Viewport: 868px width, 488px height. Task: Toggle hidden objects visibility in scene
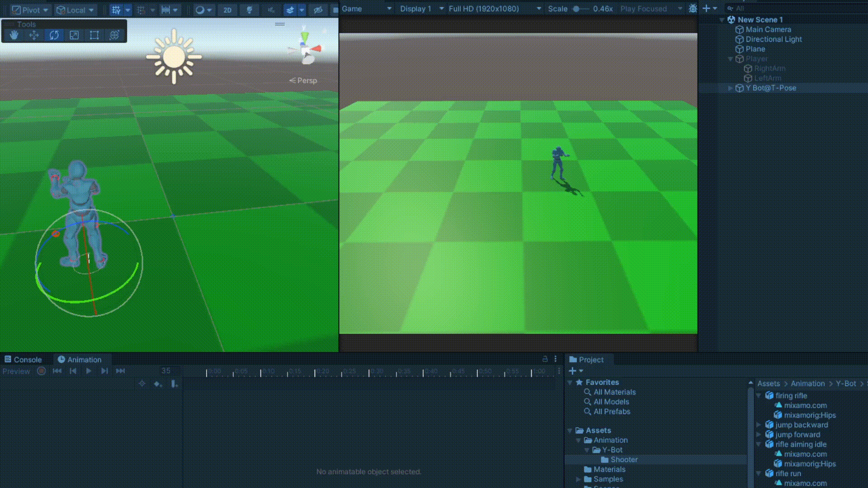tap(318, 10)
